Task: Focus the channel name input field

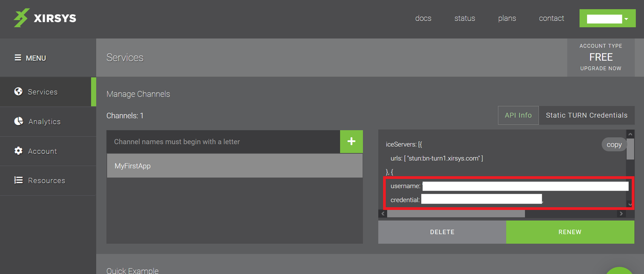Action: tap(223, 142)
